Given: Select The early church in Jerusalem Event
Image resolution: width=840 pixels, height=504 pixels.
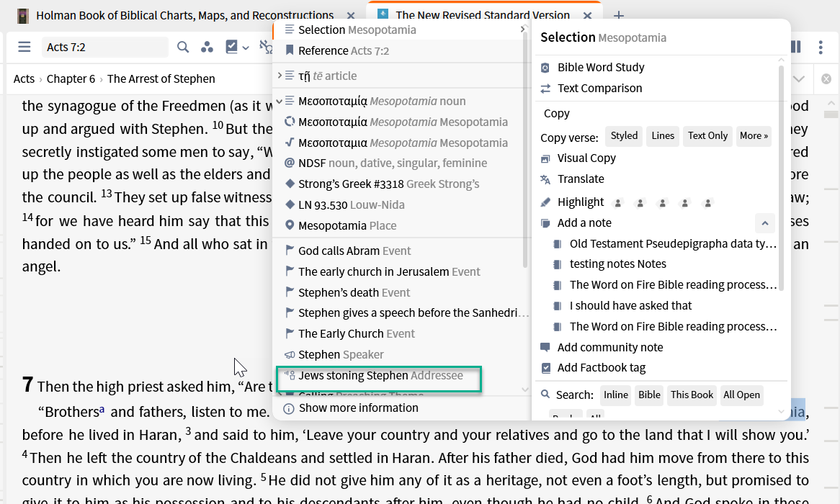Looking at the screenshot, I should (401, 271).
